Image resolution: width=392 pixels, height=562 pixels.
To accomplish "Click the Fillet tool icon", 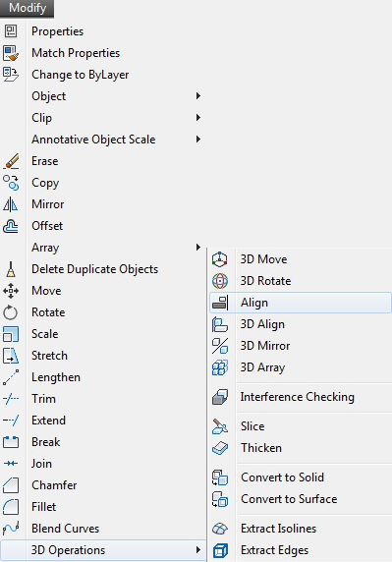I will point(11,507).
